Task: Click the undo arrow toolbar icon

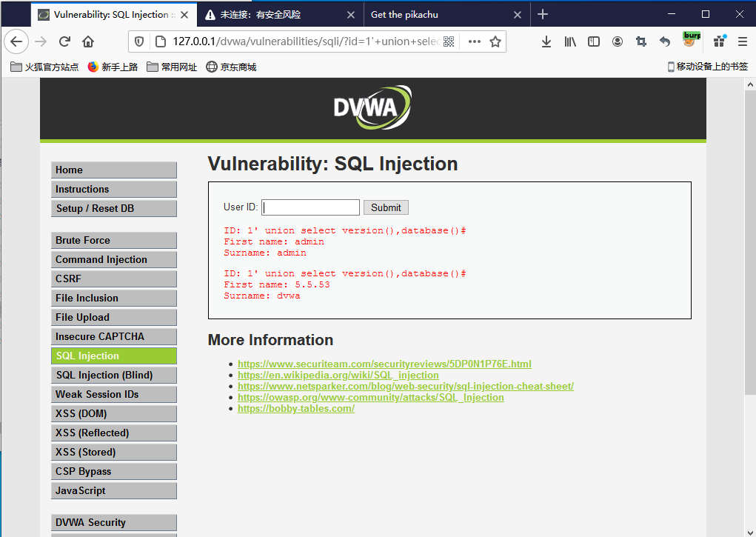Action: 664,41
